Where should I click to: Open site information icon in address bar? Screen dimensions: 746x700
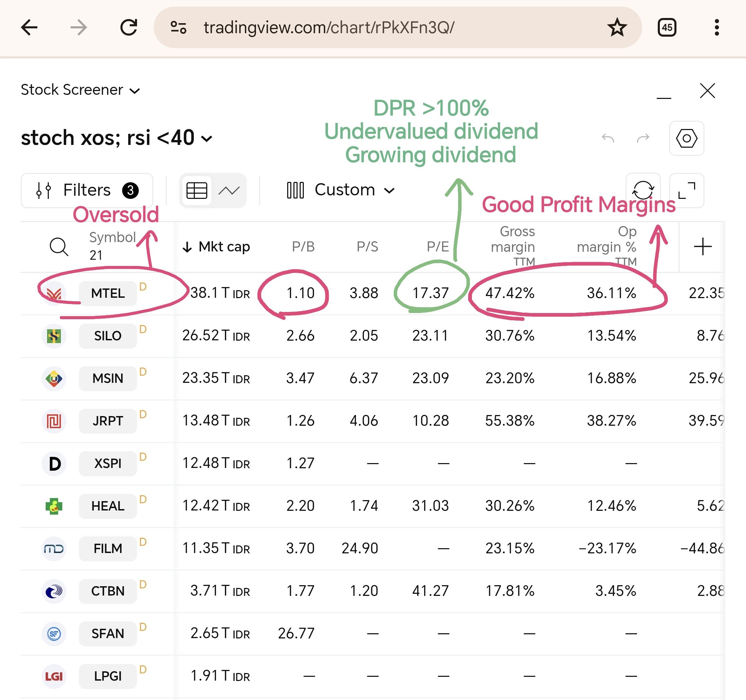pos(178,27)
